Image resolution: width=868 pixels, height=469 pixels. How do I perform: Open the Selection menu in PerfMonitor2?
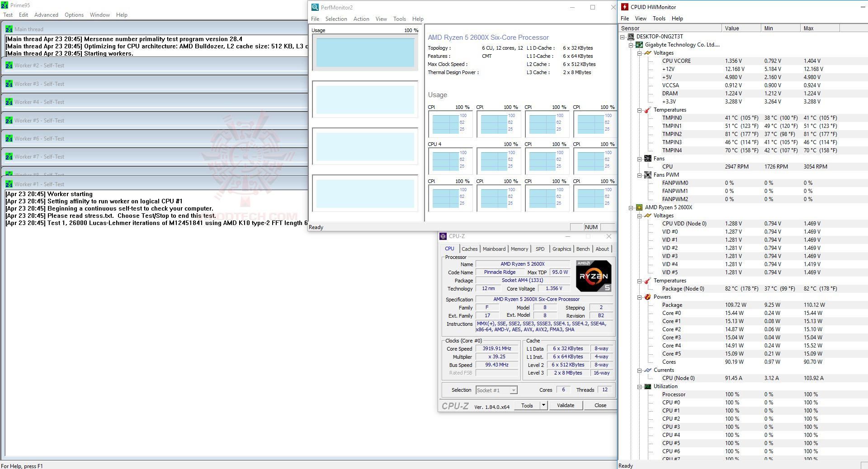[336, 19]
